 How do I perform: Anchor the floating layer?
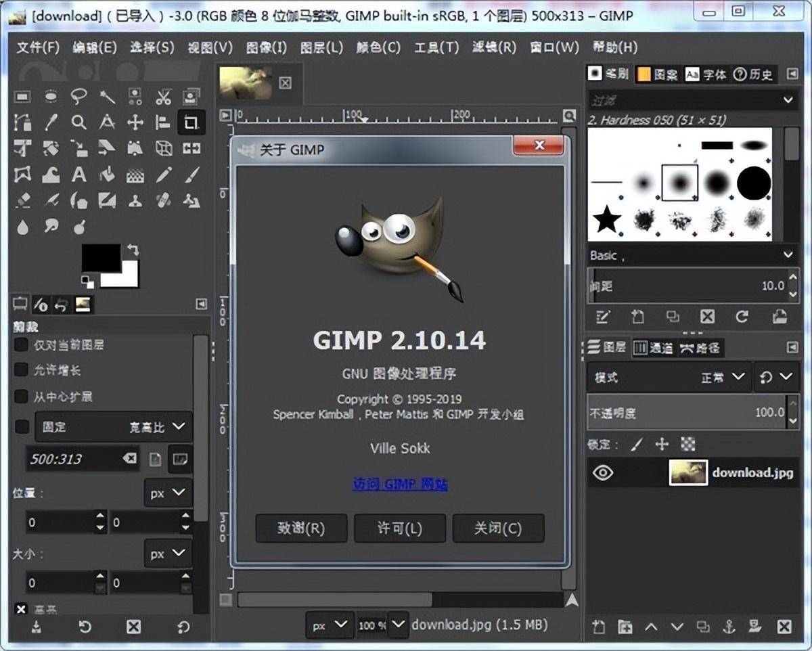tap(729, 627)
